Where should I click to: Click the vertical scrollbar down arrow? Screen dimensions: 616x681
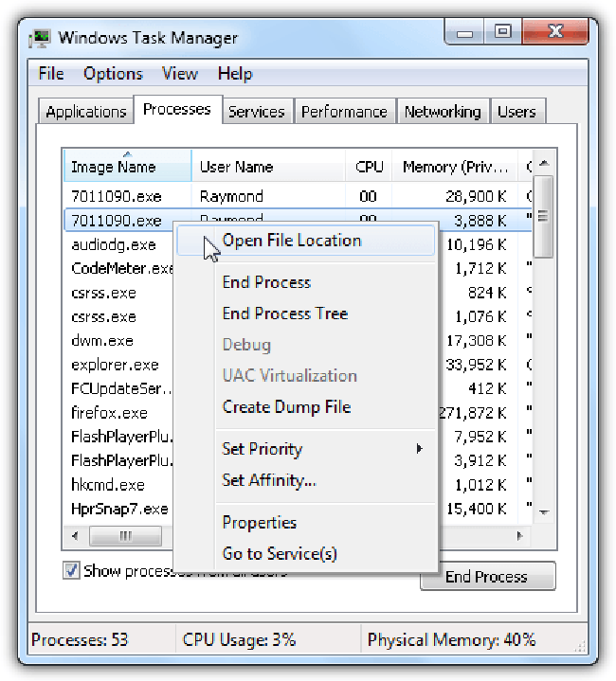coord(544,512)
